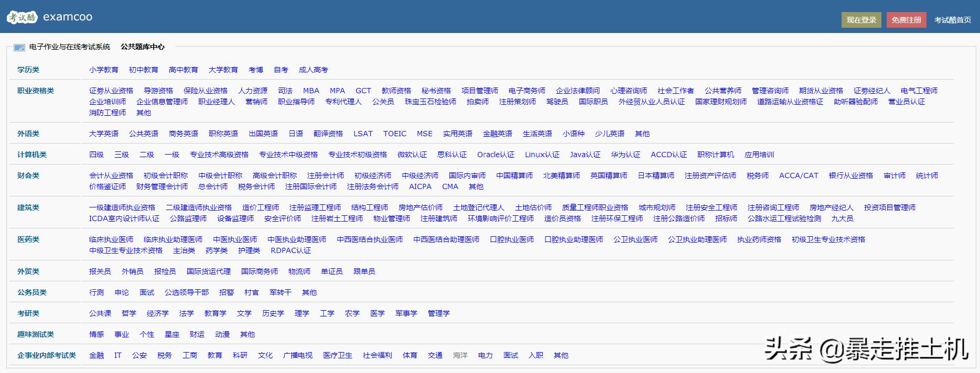Open 公共课 under 考研类
The image size is (980, 373).
click(x=100, y=313)
